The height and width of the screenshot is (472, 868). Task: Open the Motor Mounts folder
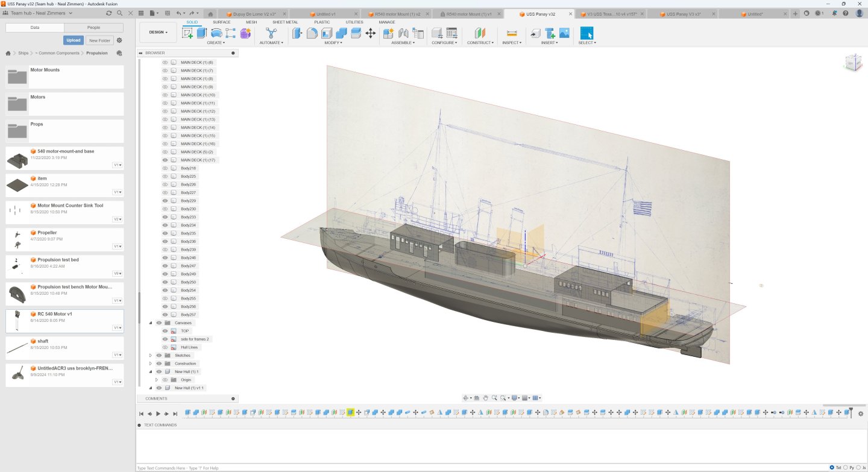64,77
